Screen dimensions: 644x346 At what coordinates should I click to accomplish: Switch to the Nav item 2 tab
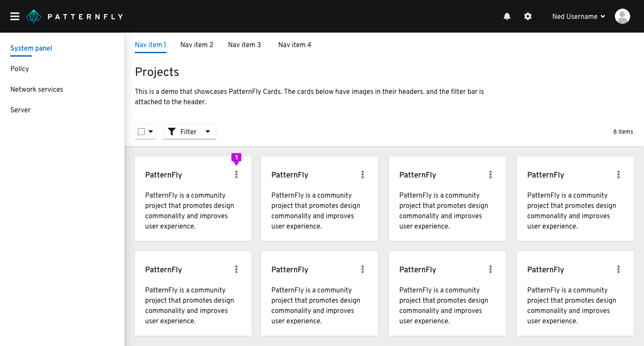(197, 45)
